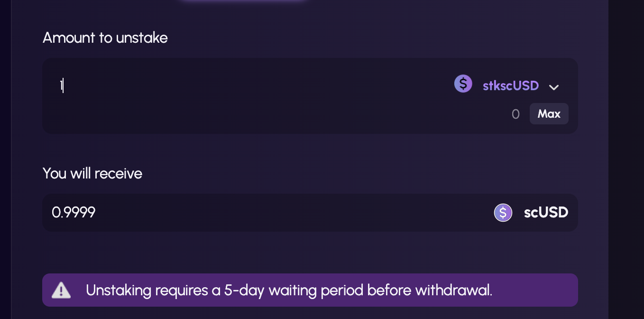Click the scUSD token name label

point(546,213)
